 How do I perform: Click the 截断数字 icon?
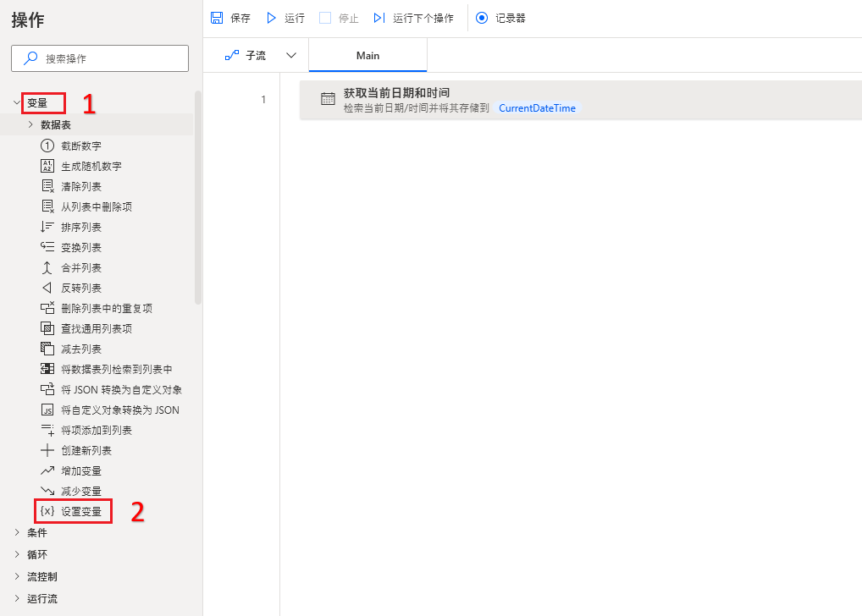pos(47,146)
